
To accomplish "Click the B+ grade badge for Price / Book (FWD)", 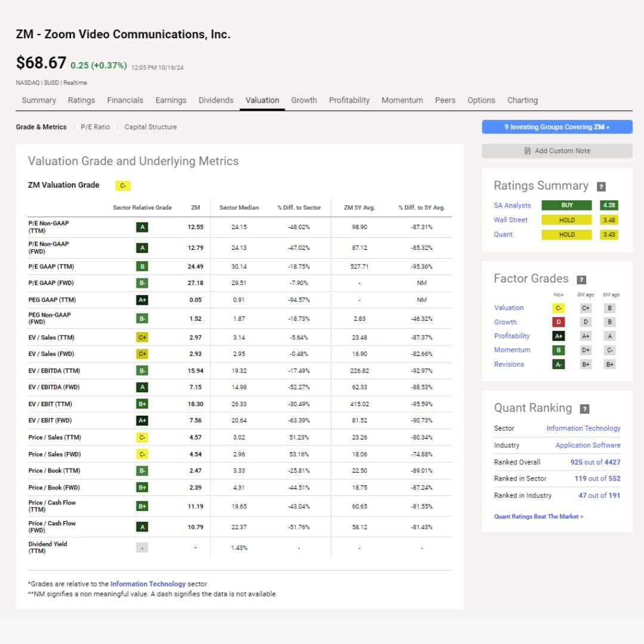I will 142,488.
